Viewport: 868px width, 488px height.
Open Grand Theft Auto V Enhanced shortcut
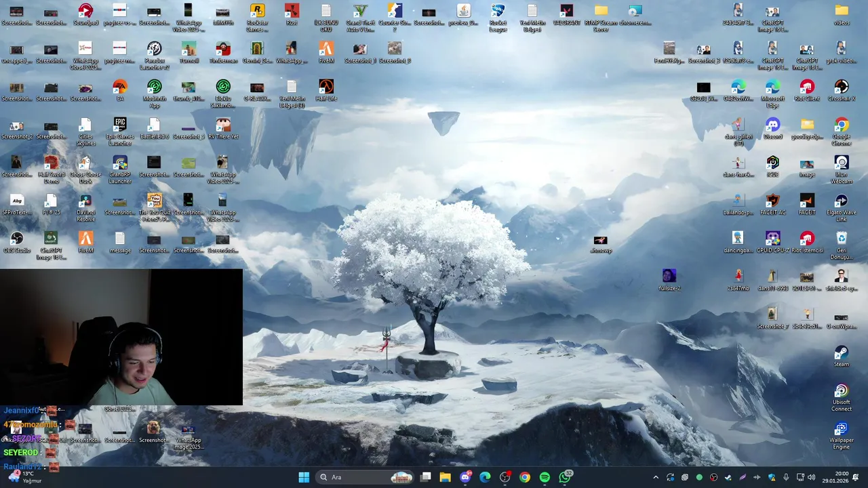coord(360,18)
